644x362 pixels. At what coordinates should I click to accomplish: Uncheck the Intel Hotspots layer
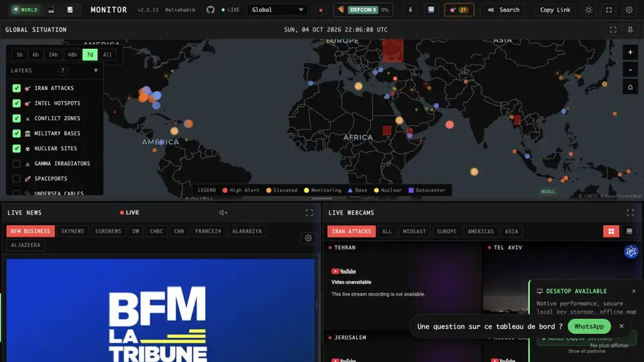[16, 103]
